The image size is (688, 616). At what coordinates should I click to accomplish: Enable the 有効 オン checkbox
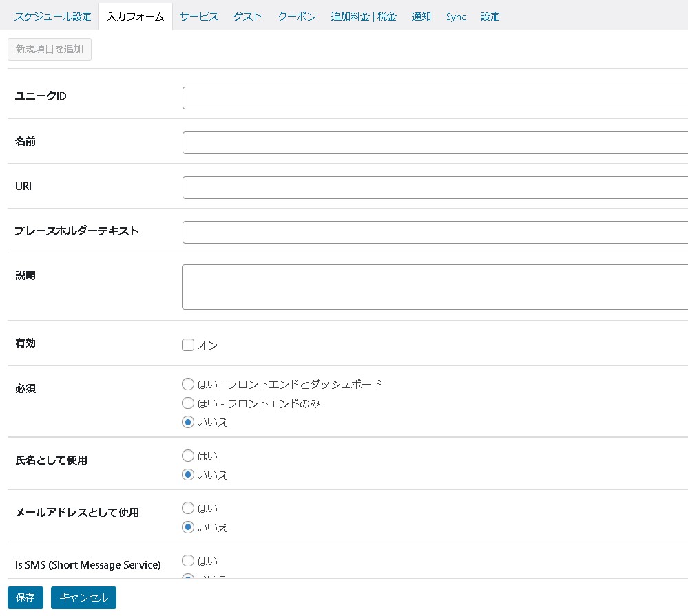[188, 345]
